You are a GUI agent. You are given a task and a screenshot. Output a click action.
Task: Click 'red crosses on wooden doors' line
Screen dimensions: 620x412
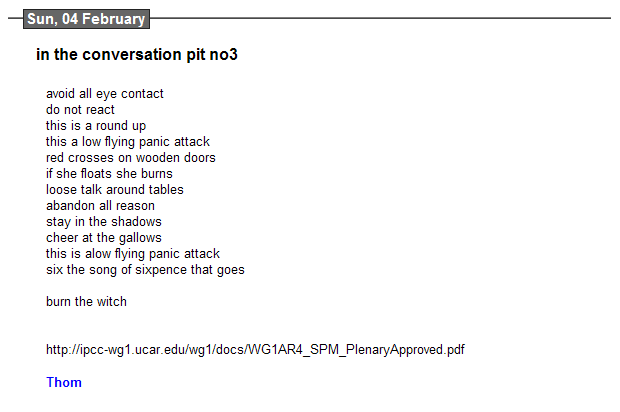(x=130, y=158)
